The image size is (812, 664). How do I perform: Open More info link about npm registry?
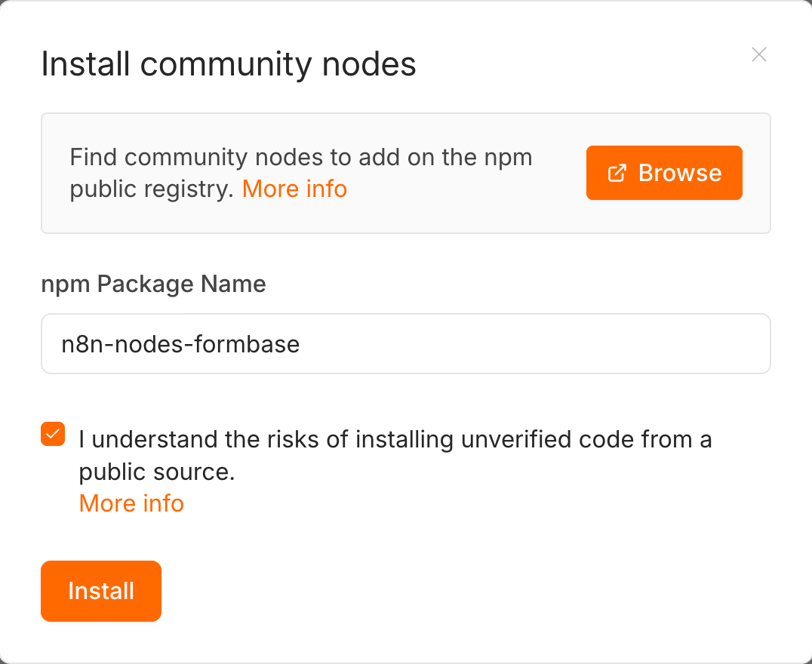tap(294, 189)
